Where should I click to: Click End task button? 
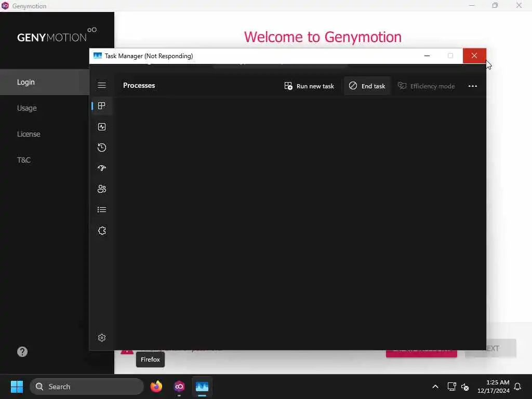tap(367, 86)
